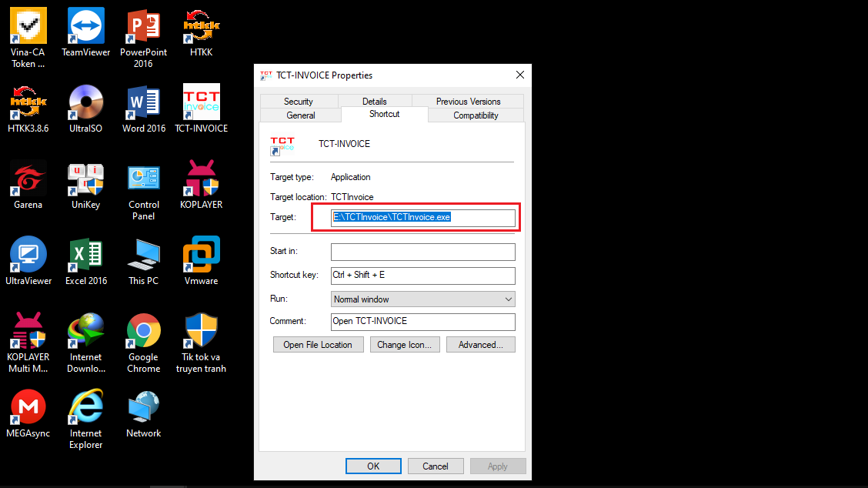Open the Control Panel desktop icon
The height and width of the screenshot is (488, 868).
point(143,191)
